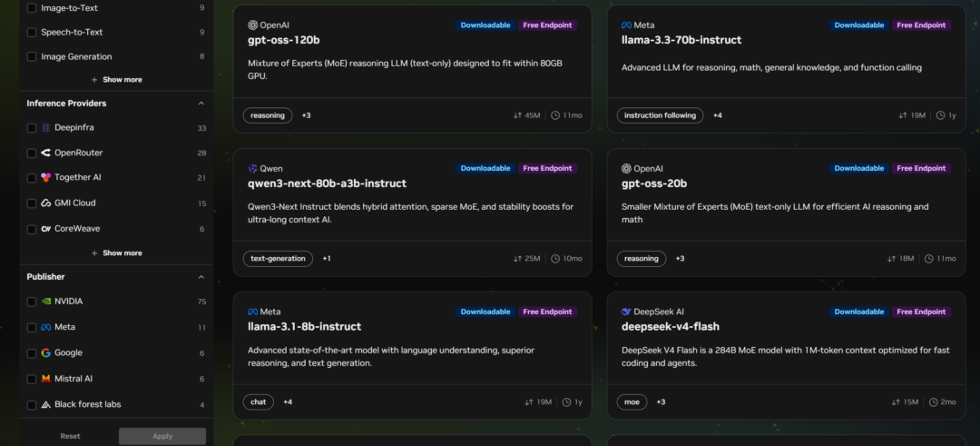Show more inference providers

coord(117,253)
